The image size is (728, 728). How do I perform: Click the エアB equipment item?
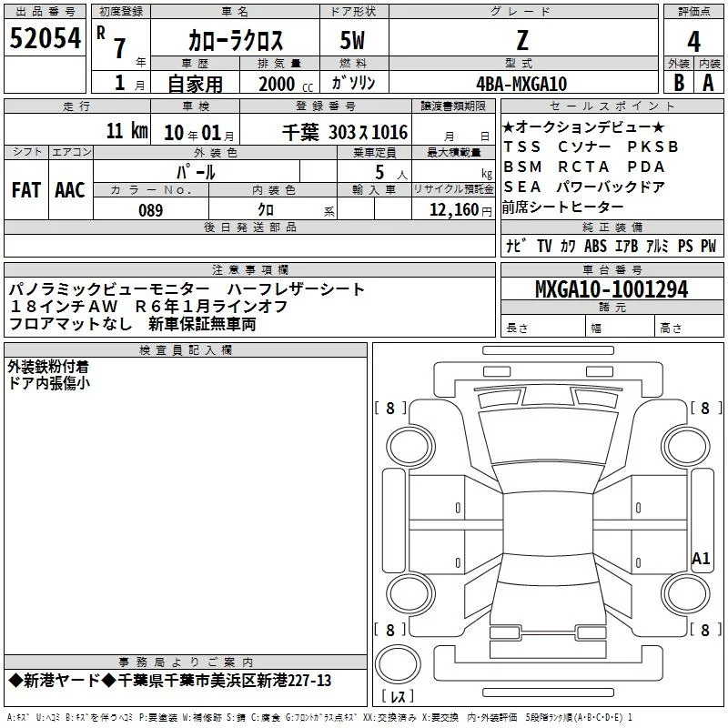pyautogui.click(x=626, y=246)
